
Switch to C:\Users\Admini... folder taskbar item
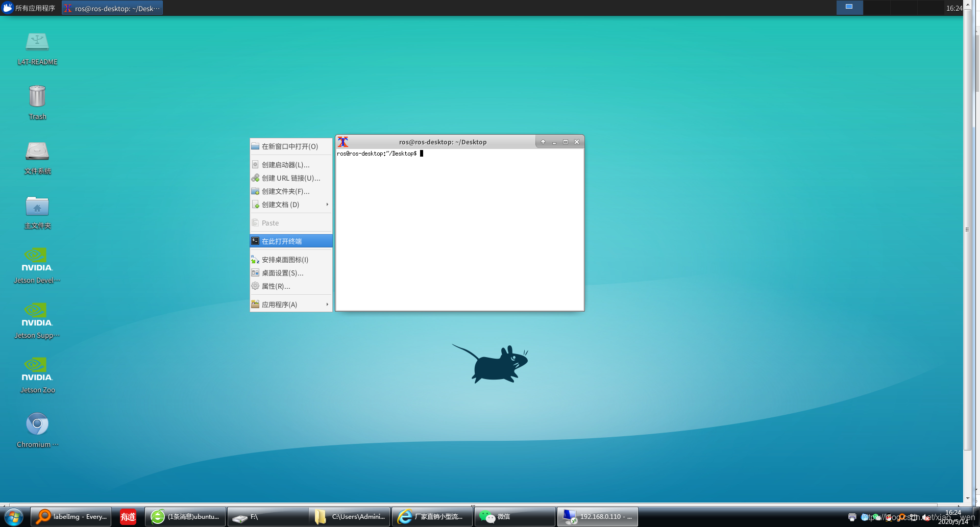[x=350, y=517]
